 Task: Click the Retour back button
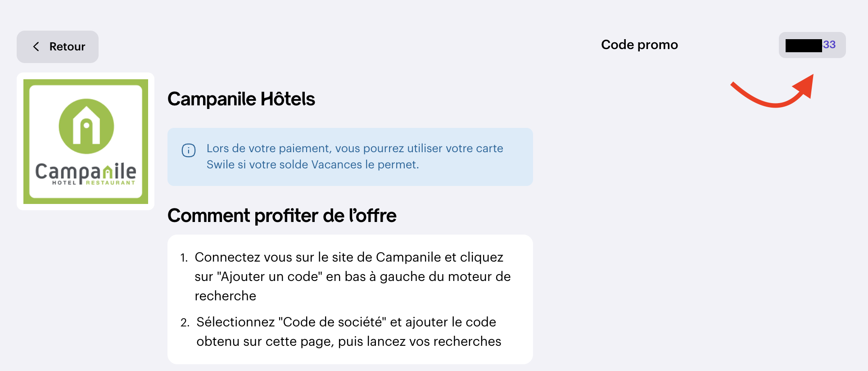(58, 47)
